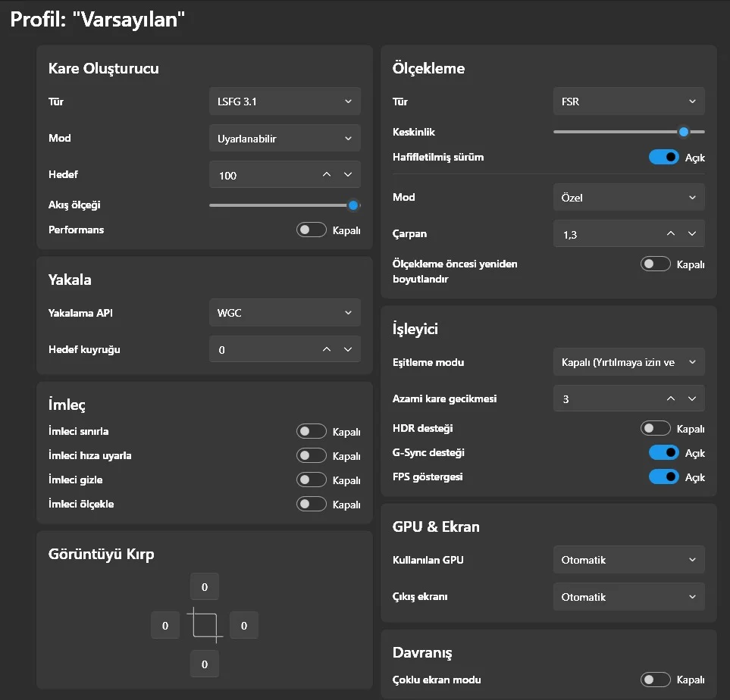Screen dimensions: 730x700
Task: Expand the Eşitleme modu dropdown
Action: pyautogui.click(x=628, y=362)
